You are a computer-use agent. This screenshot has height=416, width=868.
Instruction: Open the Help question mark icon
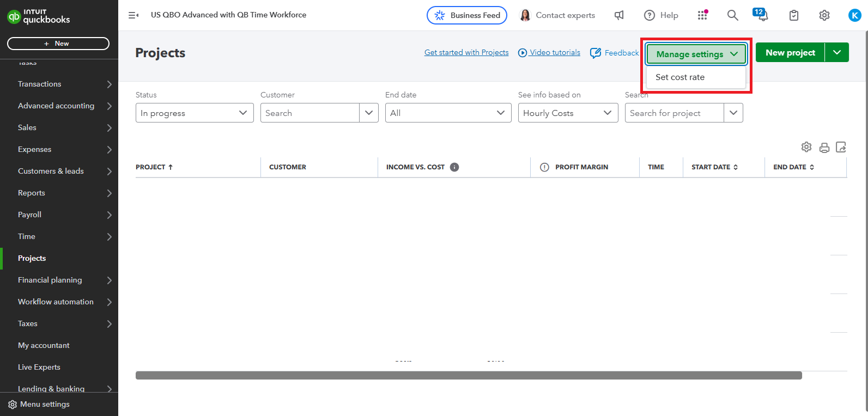[650, 15]
